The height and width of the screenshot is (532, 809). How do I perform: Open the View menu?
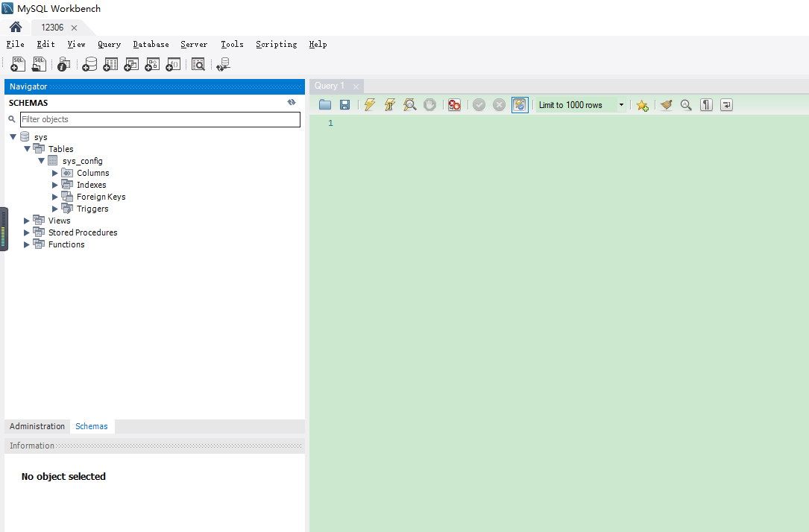(76, 45)
